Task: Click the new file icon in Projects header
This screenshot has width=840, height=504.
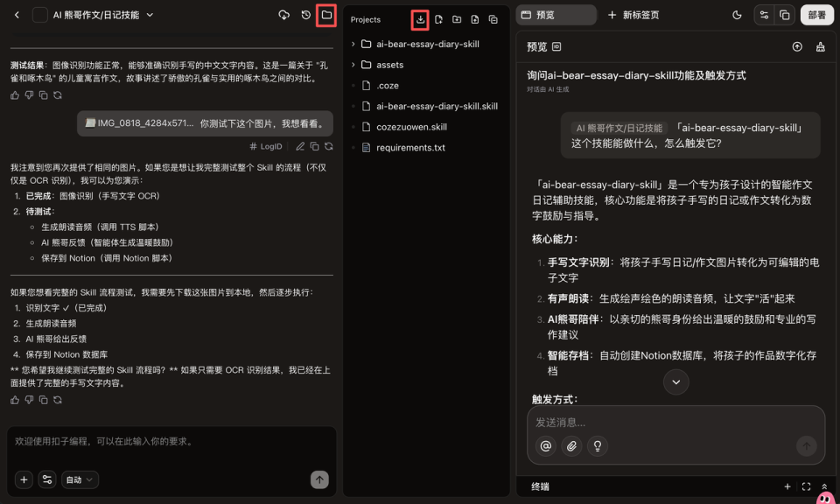Action: [x=438, y=19]
